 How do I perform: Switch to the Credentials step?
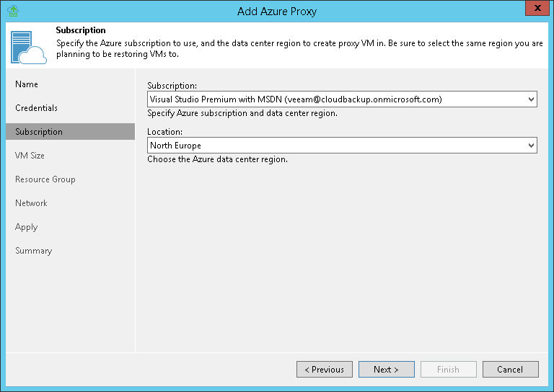pyautogui.click(x=36, y=108)
